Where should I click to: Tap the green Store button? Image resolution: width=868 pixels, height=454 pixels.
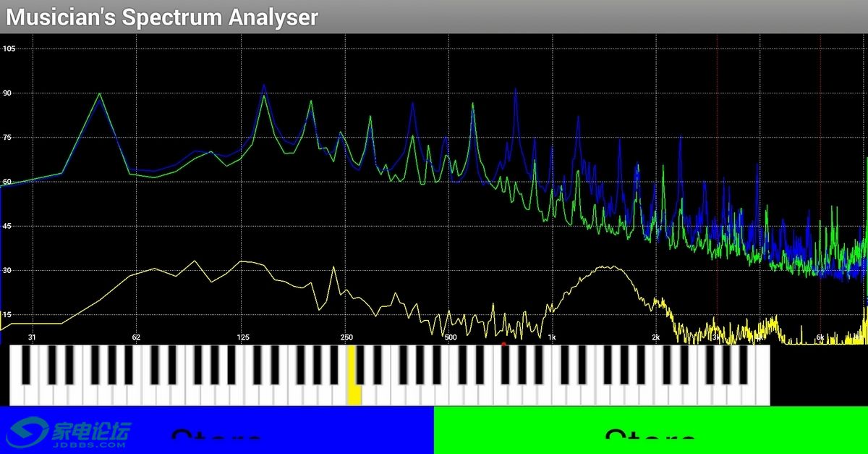click(x=650, y=430)
